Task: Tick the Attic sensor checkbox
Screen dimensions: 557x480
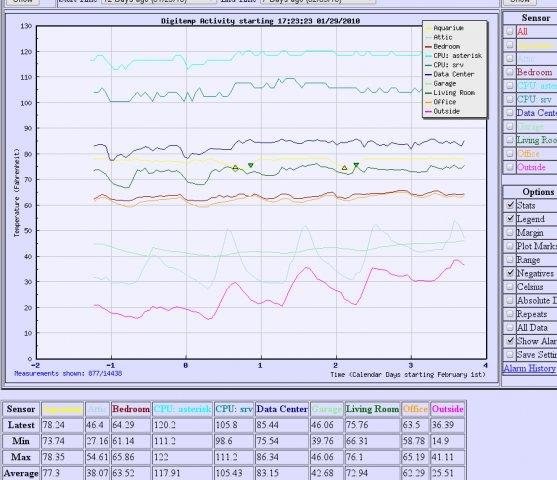Action: [510, 59]
